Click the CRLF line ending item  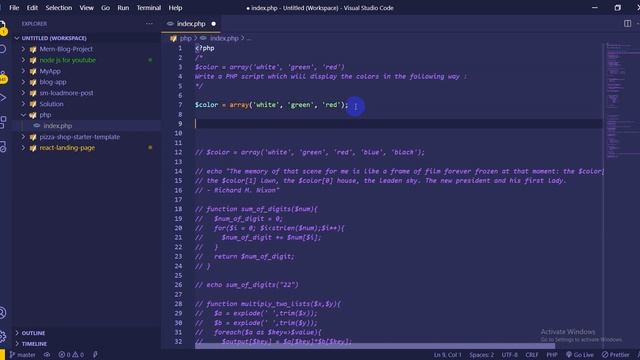(x=532, y=355)
